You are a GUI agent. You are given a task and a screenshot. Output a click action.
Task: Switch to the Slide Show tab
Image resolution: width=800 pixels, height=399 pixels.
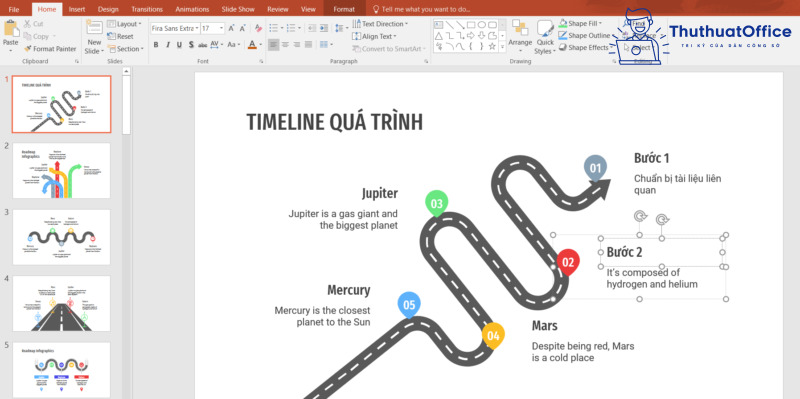(238, 9)
